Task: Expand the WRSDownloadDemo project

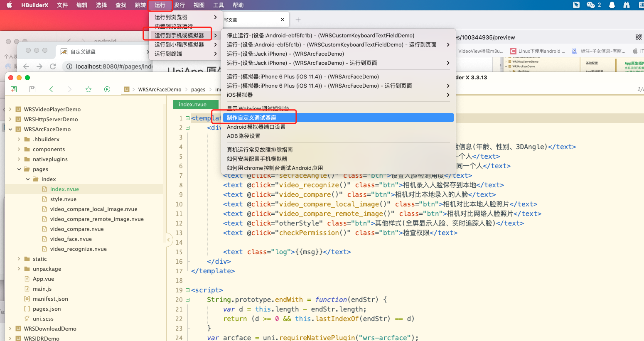Action: [x=10, y=329]
